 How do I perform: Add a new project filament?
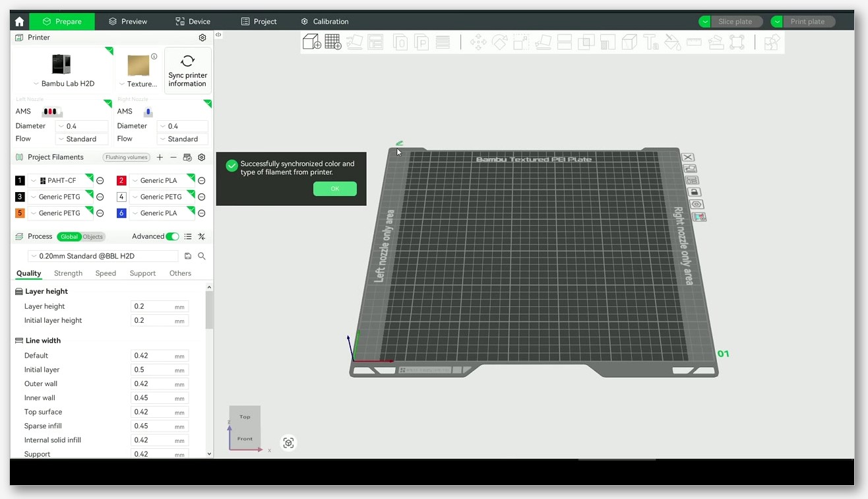[160, 157]
